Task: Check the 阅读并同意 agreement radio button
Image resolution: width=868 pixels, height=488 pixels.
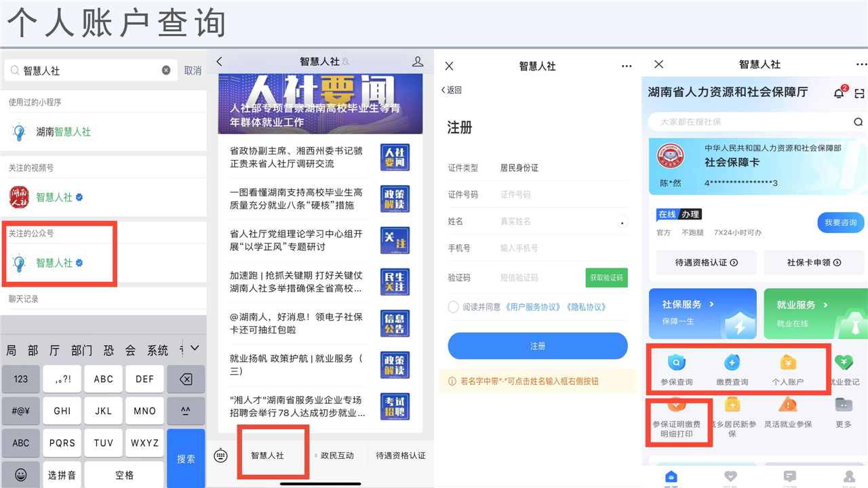Action: [x=453, y=307]
